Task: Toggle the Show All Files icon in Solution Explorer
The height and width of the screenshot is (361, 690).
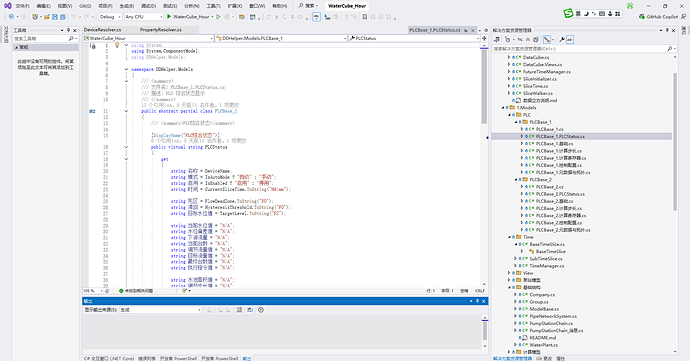Action: click(536, 39)
